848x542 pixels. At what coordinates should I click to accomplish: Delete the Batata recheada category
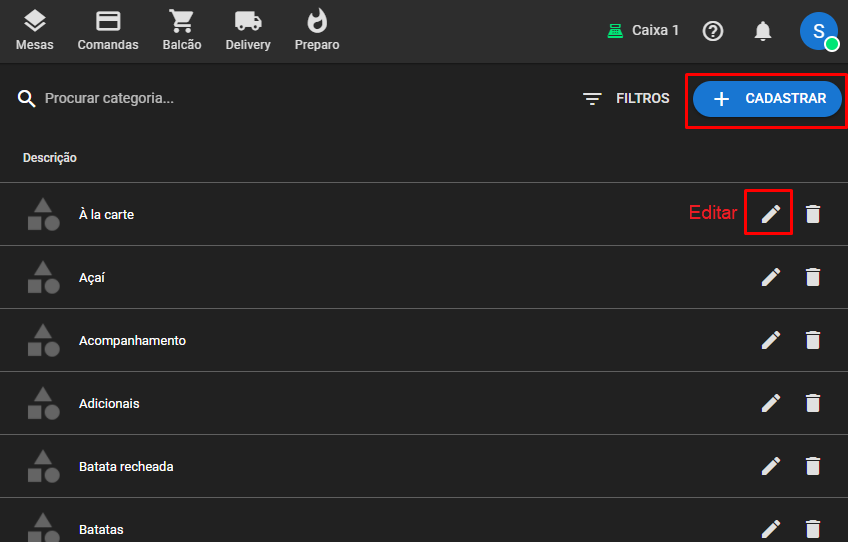[813, 466]
